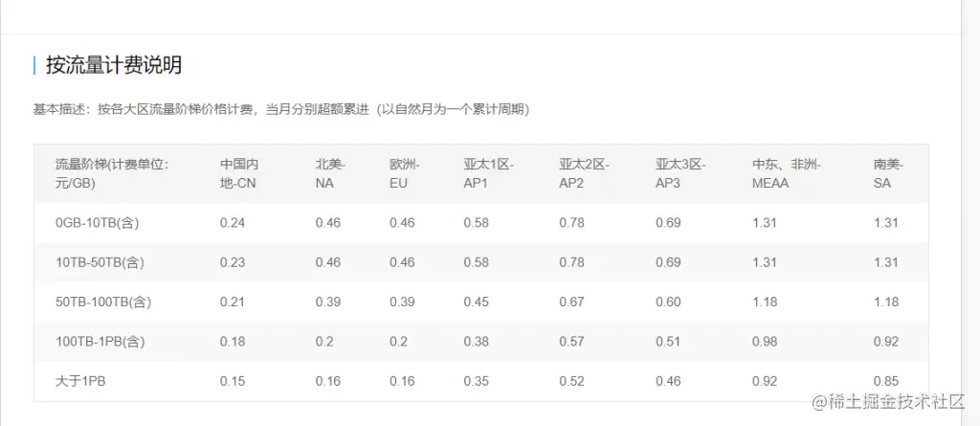The width and height of the screenshot is (980, 426).
Task: Click the 流量阶梯(计费单位:元/GB) column header
Action: 113,174
